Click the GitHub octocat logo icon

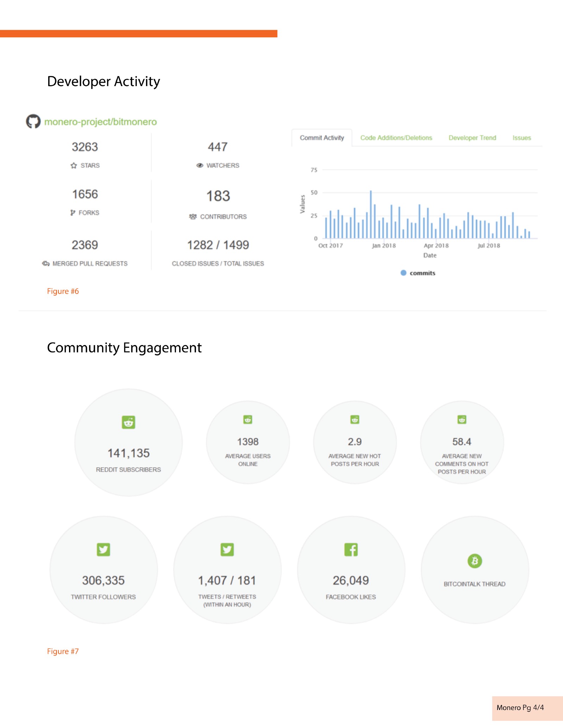(33, 121)
